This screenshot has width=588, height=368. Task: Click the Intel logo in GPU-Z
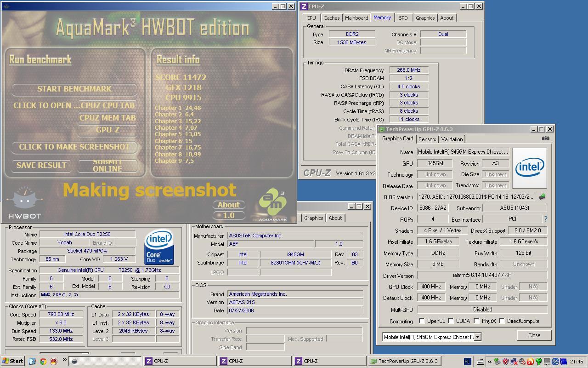(530, 168)
